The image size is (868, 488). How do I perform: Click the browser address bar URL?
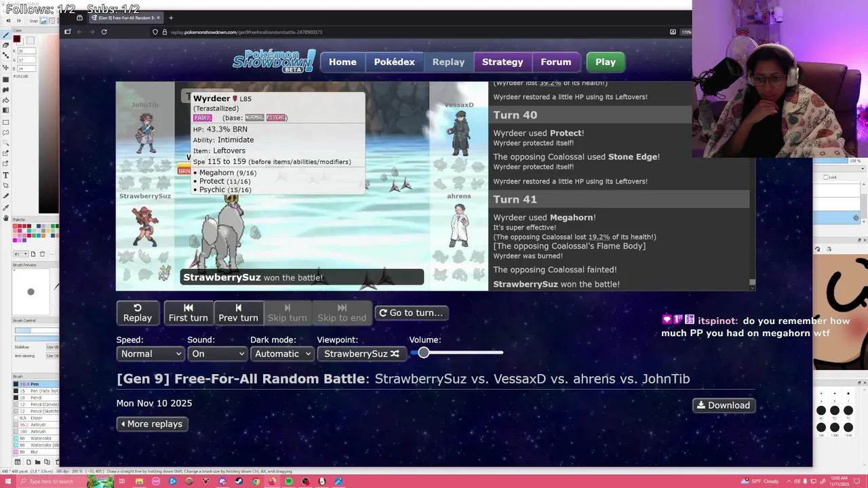[246, 32]
